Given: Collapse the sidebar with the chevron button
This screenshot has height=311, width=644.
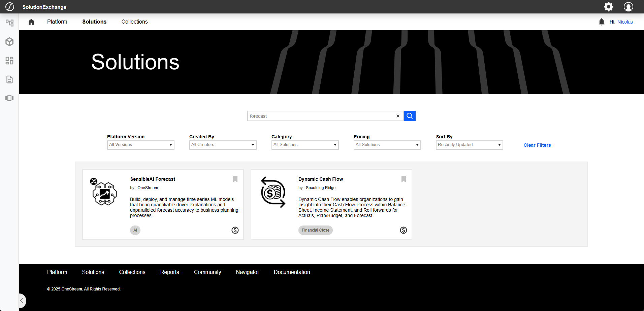Looking at the screenshot, I should pos(22,301).
